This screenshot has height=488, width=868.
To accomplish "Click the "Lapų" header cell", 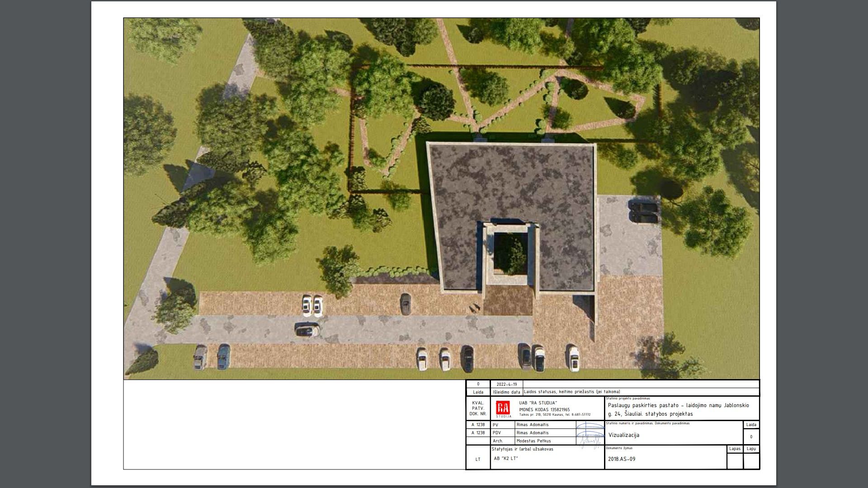I will pyautogui.click(x=751, y=449).
